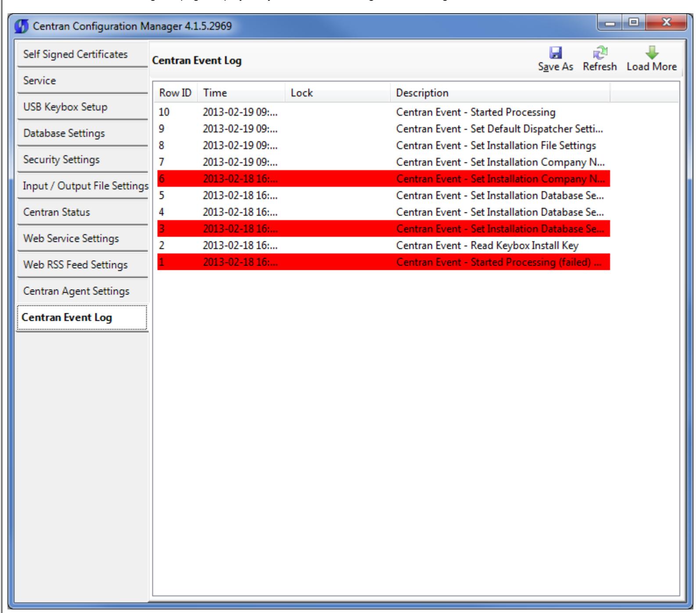This screenshot has width=700, height=613.
Task: Select row 10 Started Processing event
Action: tap(384, 112)
